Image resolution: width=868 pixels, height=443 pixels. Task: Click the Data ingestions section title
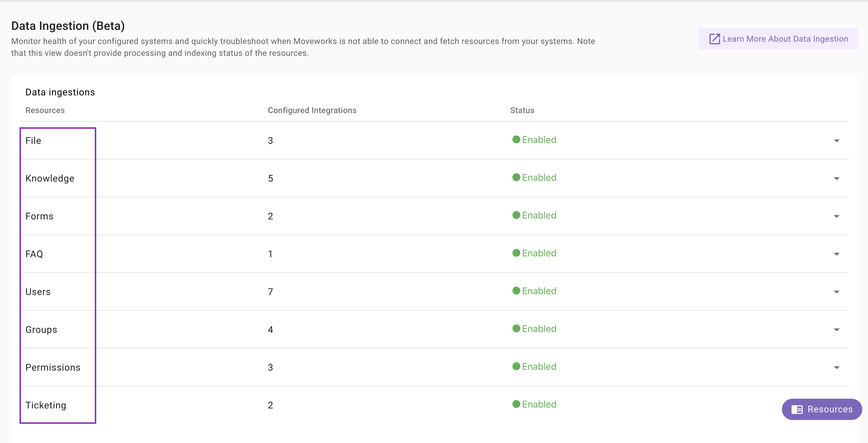point(60,92)
